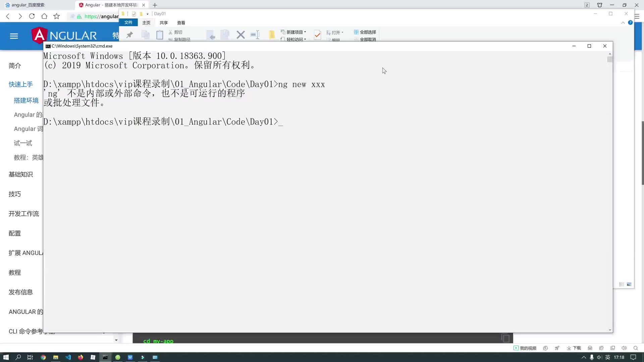
Task: Open the 轻松访问 dropdown
Action: pos(293,39)
